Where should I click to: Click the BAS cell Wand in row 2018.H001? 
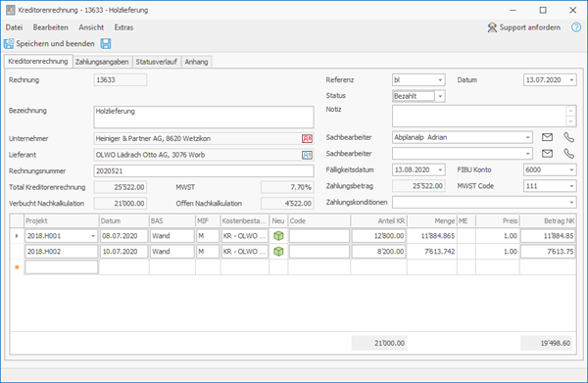172,236
